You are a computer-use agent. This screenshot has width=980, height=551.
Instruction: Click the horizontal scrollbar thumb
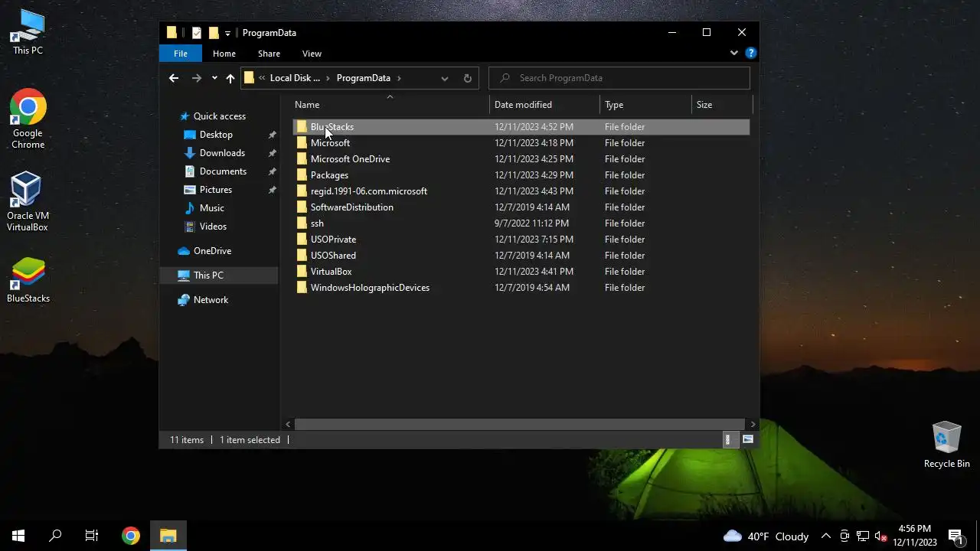[520, 424]
